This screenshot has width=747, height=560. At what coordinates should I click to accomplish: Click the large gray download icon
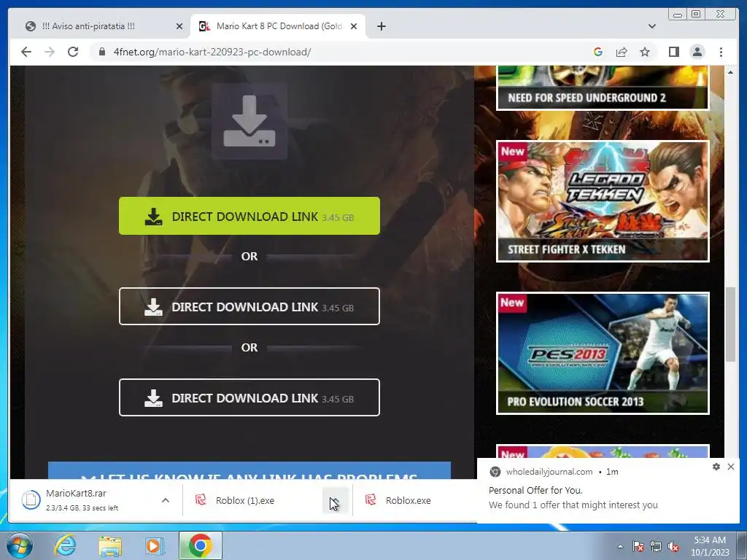click(x=249, y=121)
